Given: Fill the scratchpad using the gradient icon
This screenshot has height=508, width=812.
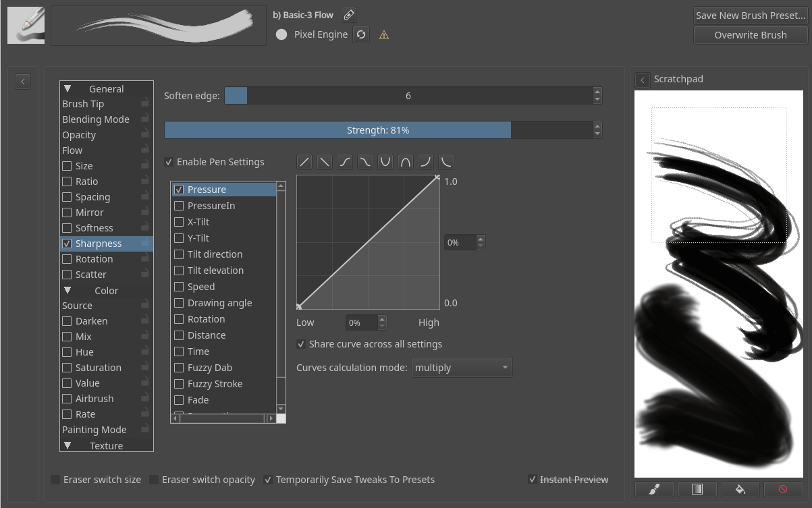Looking at the screenshot, I should pos(697,489).
